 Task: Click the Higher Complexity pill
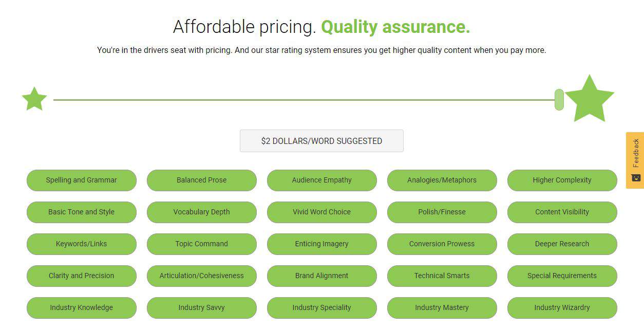click(x=562, y=180)
